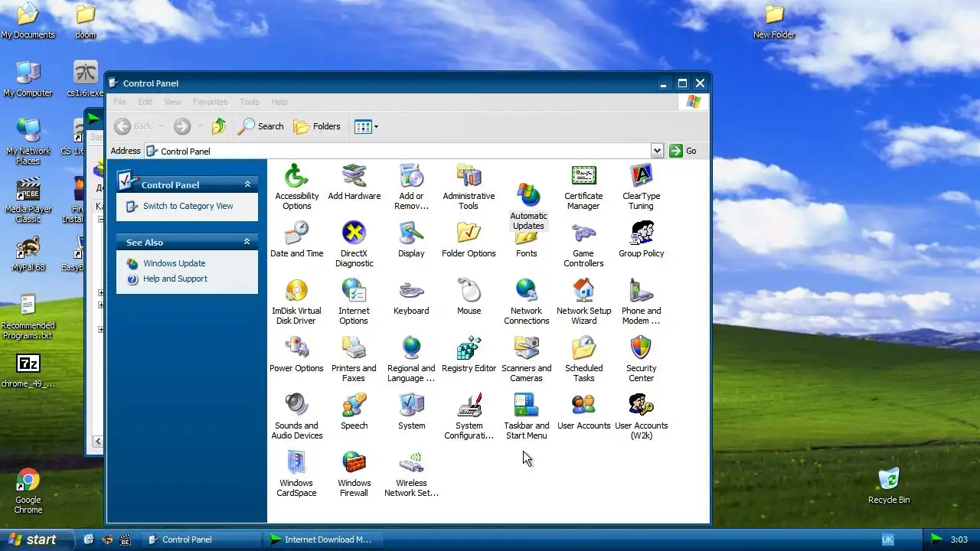Click the Go button
Screen dimensions: 980x551
tap(683, 151)
